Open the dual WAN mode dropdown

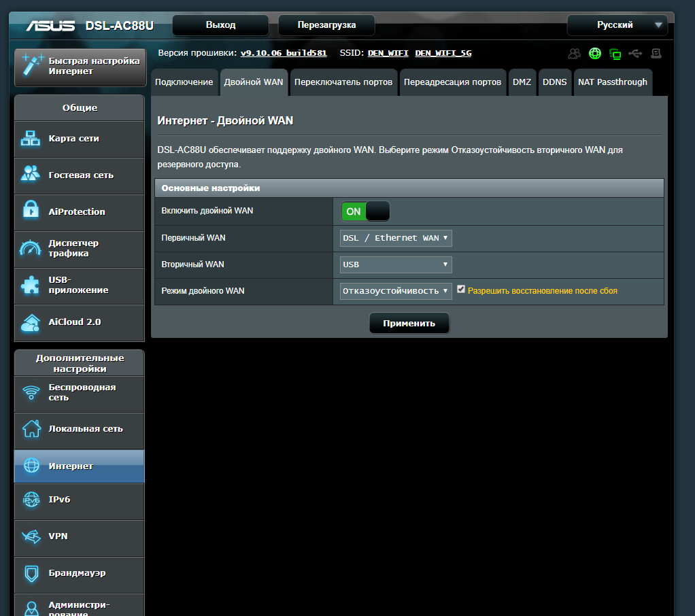coord(396,291)
